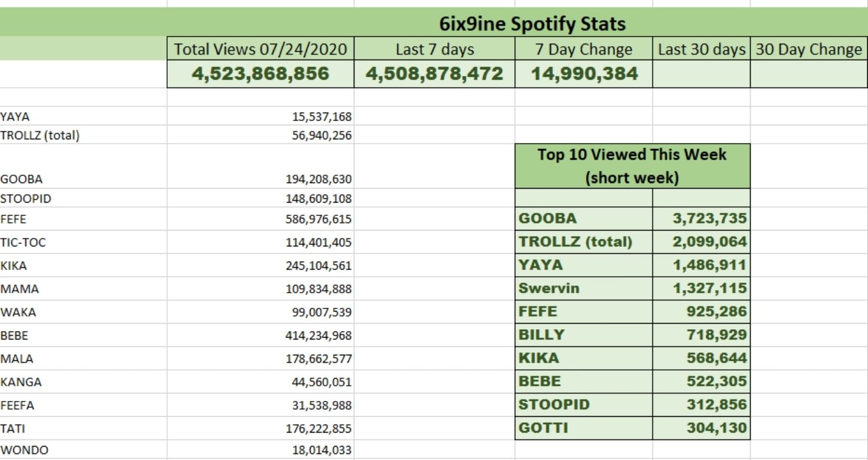
Task: Select GOOBA in the Top 10 table
Action: [548, 218]
